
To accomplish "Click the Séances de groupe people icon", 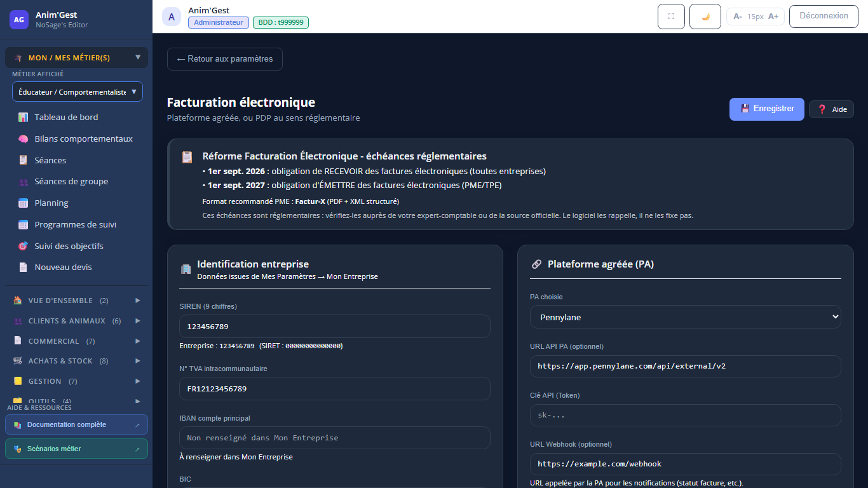I will coord(23,182).
